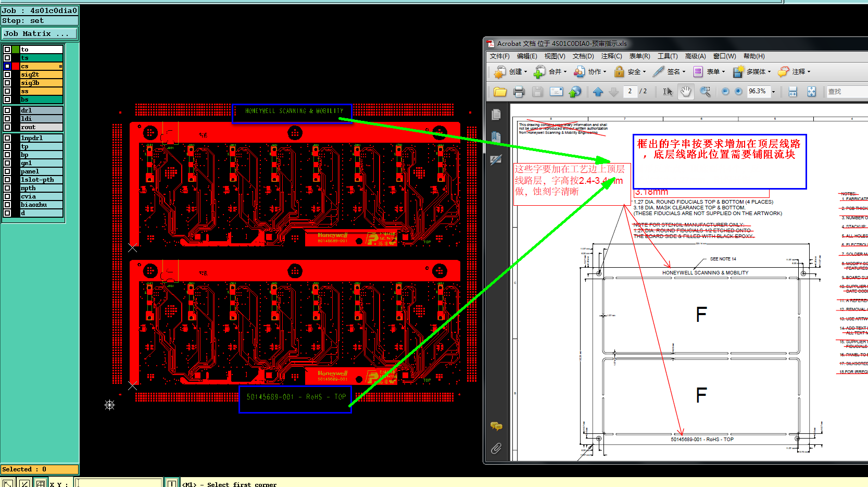Choose the text select cursor tool
This screenshot has height=487, width=868.
click(x=668, y=92)
